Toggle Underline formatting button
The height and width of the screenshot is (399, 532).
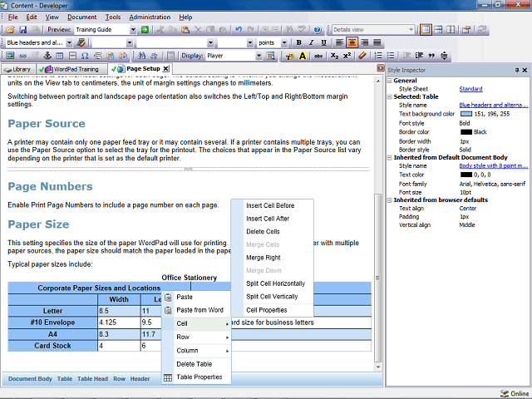pos(323,42)
